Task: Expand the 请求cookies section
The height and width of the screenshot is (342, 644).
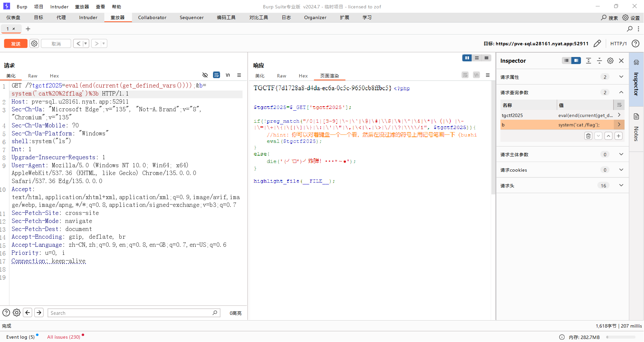Action: 621,170
